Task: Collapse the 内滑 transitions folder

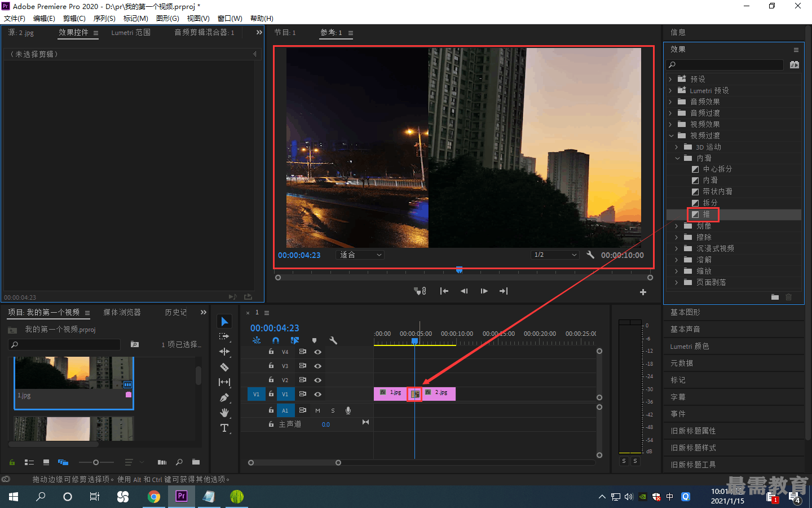Action: pos(677,159)
